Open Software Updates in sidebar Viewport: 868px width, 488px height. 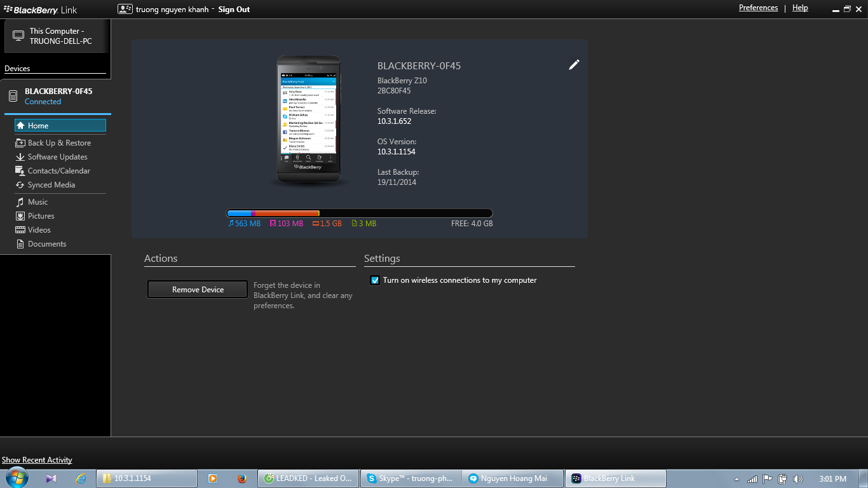[57, 157]
